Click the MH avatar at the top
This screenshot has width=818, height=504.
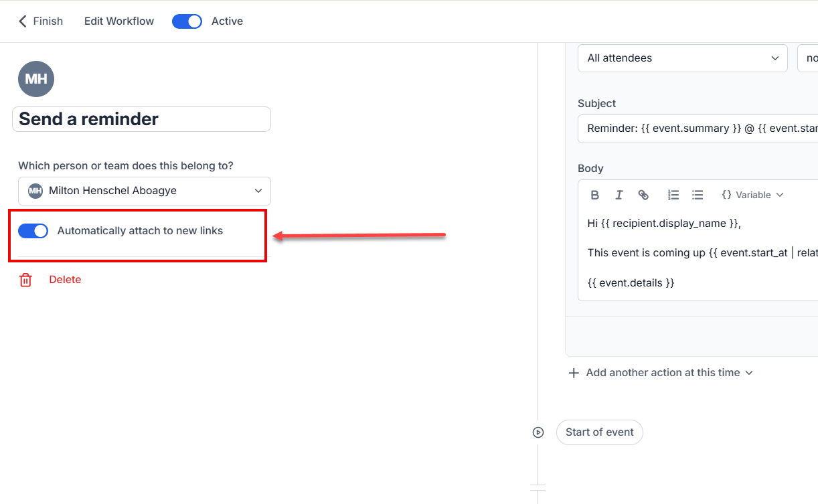click(x=35, y=78)
